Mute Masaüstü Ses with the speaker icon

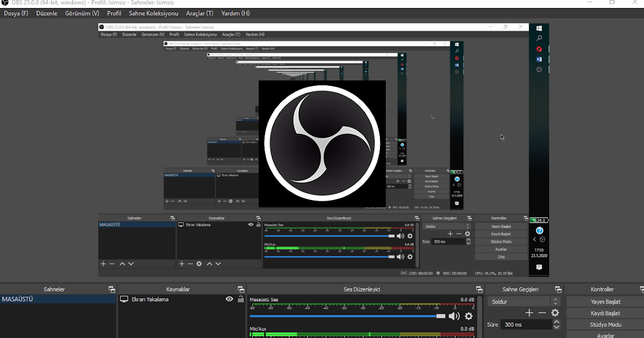(x=454, y=317)
